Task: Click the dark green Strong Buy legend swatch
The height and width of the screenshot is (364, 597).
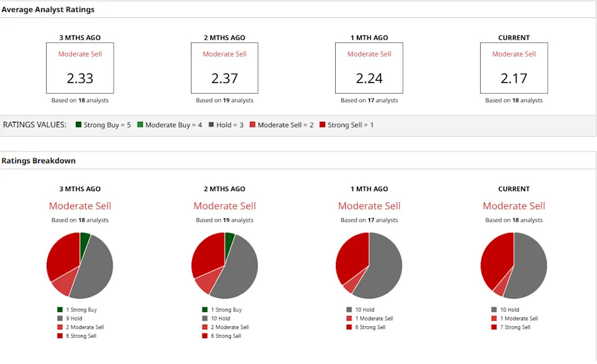Action: [x=78, y=125]
